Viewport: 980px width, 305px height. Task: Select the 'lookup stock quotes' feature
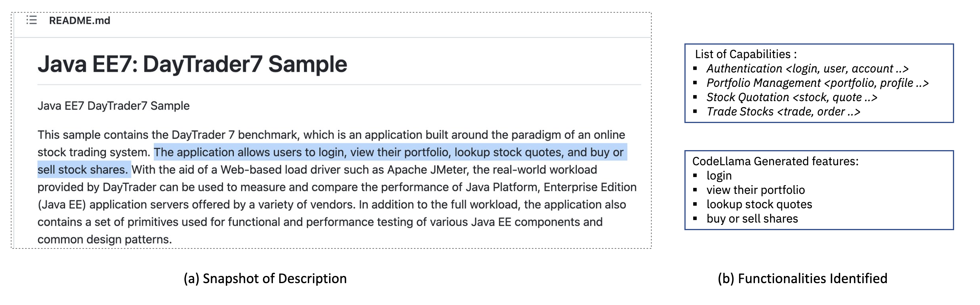[759, 204]
